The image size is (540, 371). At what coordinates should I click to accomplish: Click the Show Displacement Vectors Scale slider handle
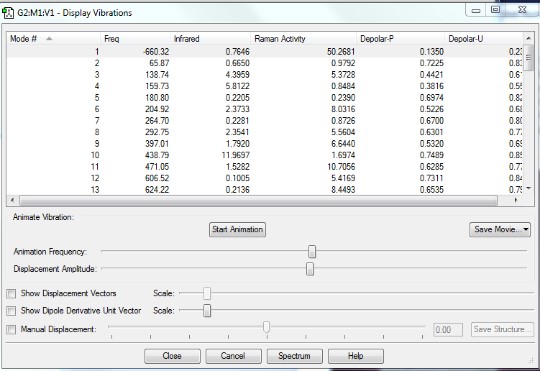coord(207,293)
